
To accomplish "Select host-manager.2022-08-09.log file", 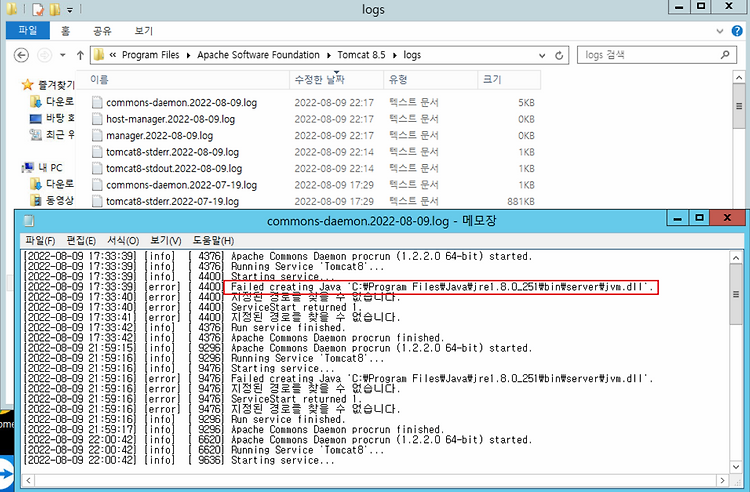I will [170, 119].
